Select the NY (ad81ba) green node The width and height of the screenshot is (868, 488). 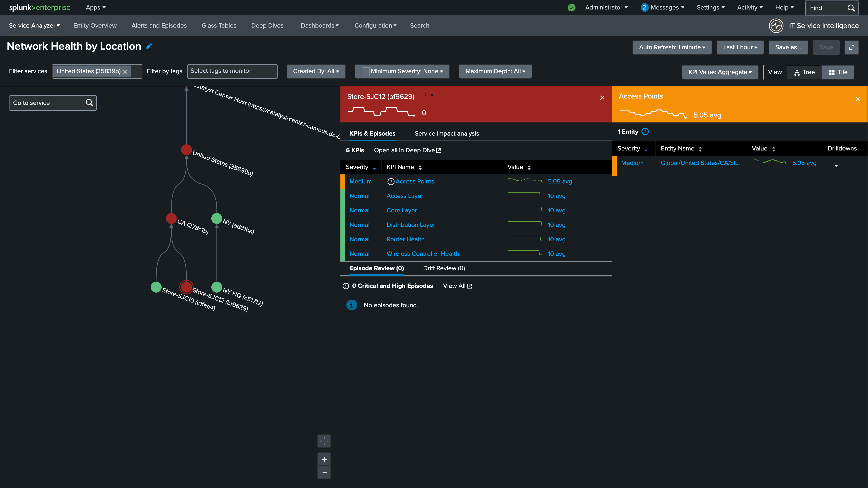pos(217,218)
